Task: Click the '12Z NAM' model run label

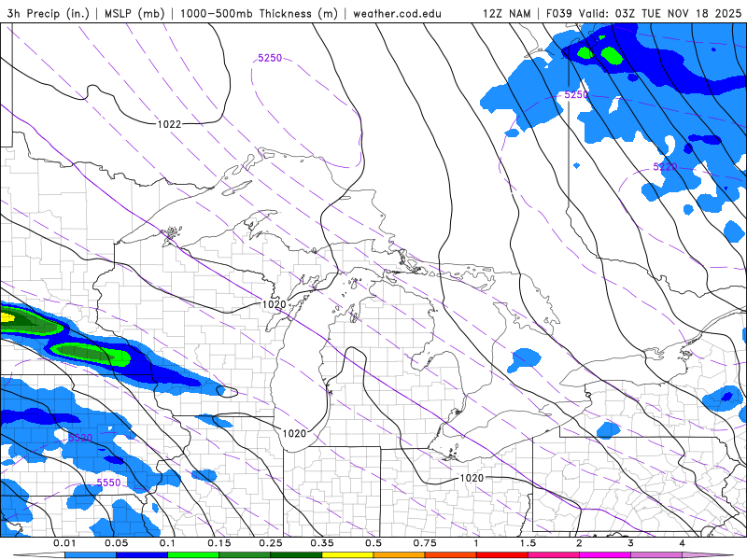Action: pos(506,13)
